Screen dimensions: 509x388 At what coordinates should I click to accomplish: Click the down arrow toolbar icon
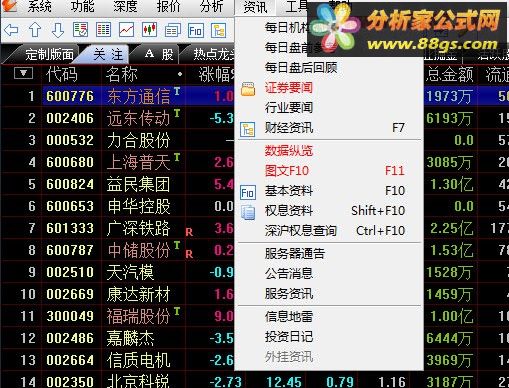pos(58,30)
